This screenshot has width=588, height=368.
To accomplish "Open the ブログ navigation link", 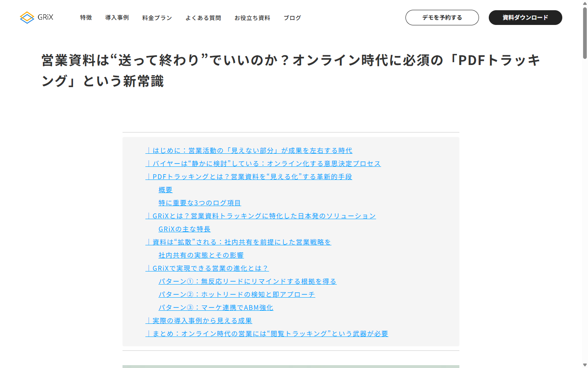I will (292, 18).
